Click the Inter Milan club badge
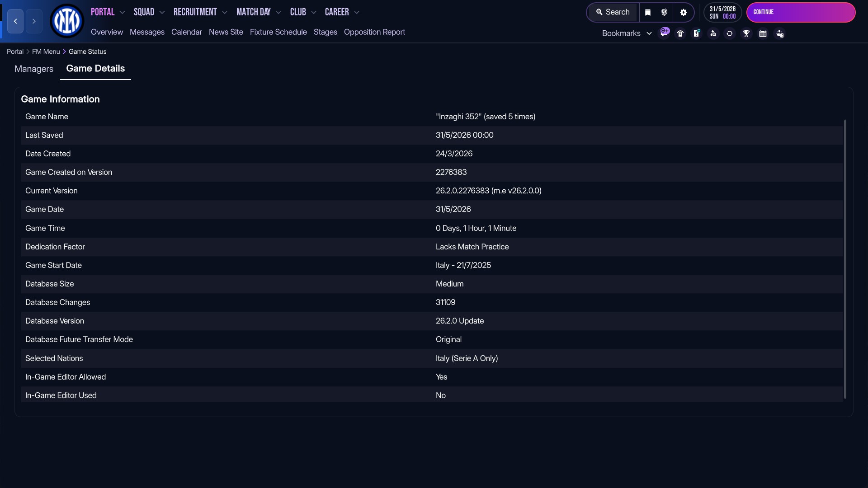This screenshot has width=868, height=488. coord(67,21)
